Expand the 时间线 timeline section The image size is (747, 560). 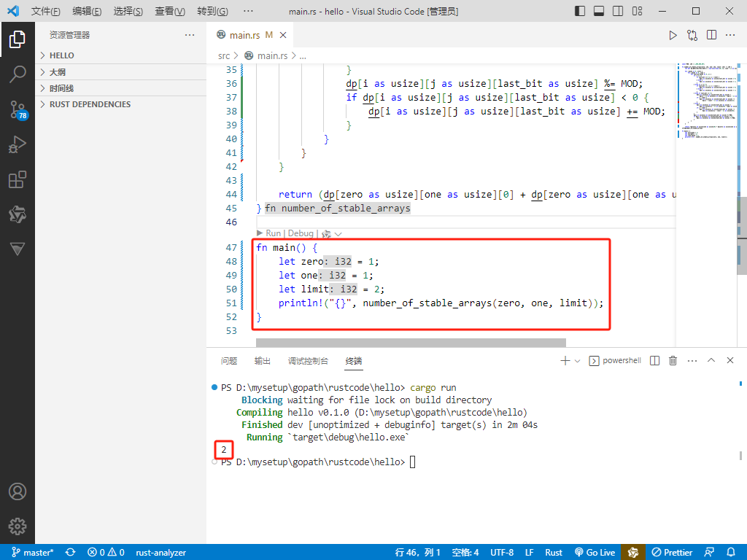tap(121, 88)
